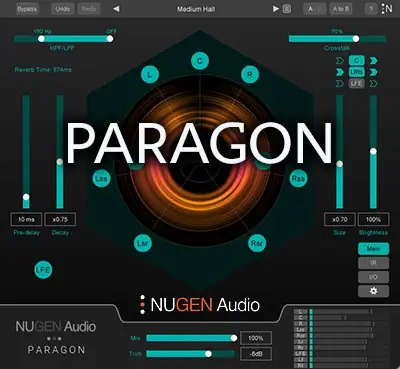Toggle the square LFE crosstalk button
The height and width of the screenshot is (369, 400).
coord(356,83)
